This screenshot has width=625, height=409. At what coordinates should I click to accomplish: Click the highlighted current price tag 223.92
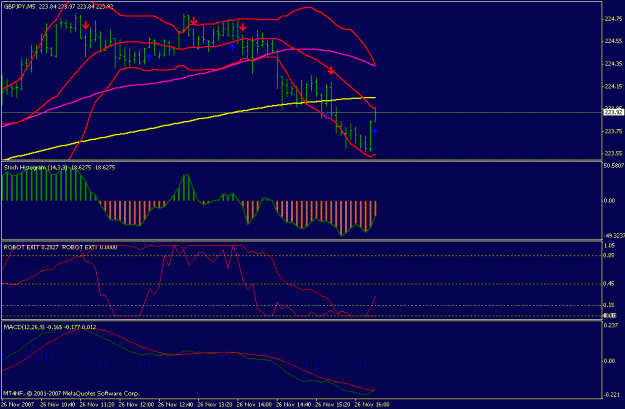[x=613, y=113]
